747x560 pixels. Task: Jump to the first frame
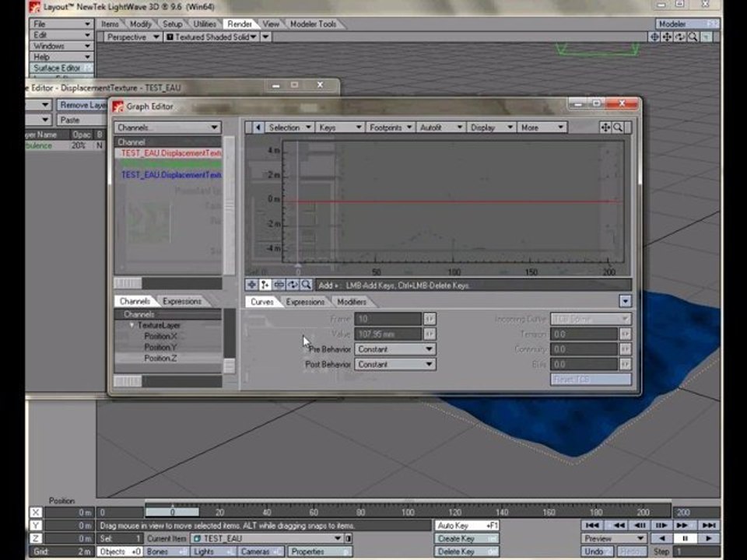click(x=592, y=525)
